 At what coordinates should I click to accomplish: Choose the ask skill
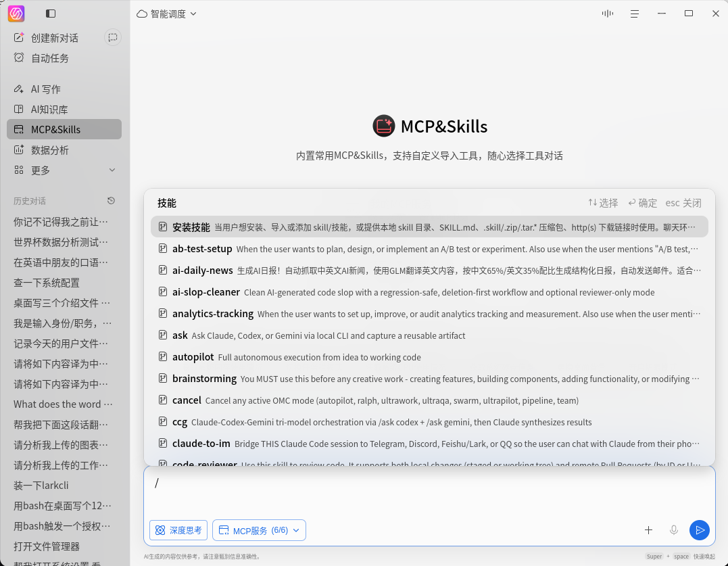(429, 335)
